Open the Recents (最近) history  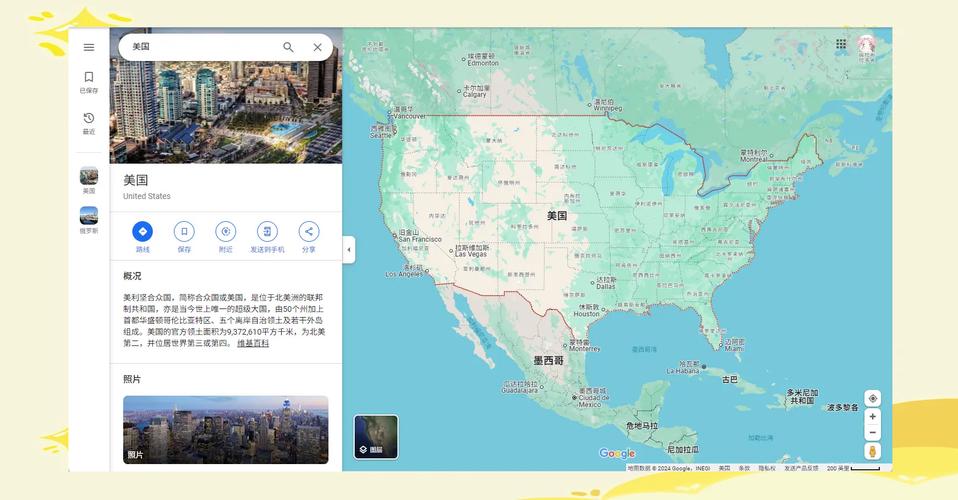point(89,123)
